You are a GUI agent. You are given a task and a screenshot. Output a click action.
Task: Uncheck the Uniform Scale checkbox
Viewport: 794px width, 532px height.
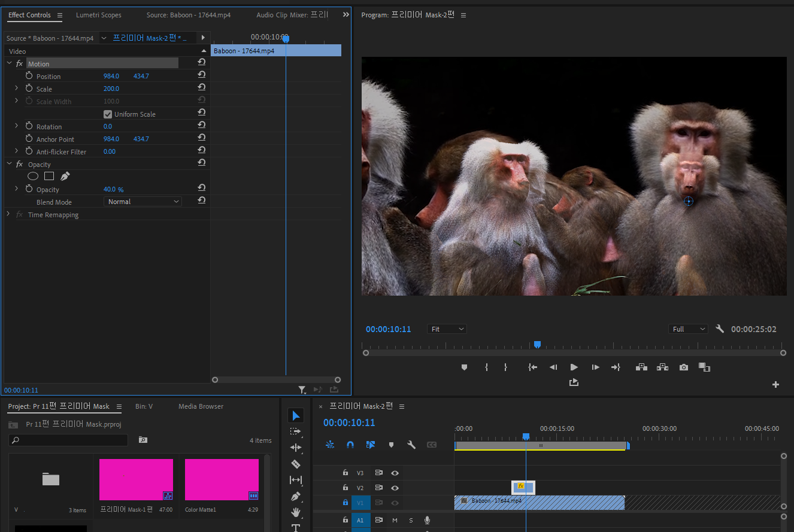(x=108, y=114)
